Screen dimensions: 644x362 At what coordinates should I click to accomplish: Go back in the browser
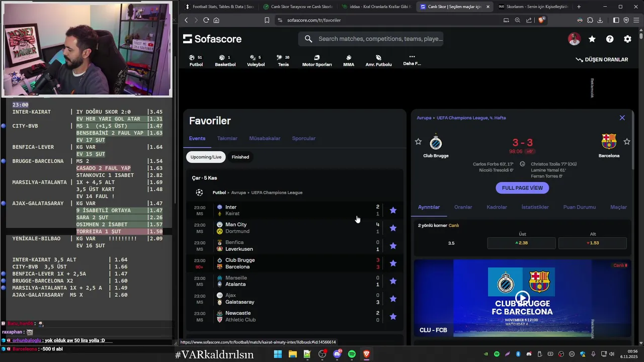click(186, 20)
